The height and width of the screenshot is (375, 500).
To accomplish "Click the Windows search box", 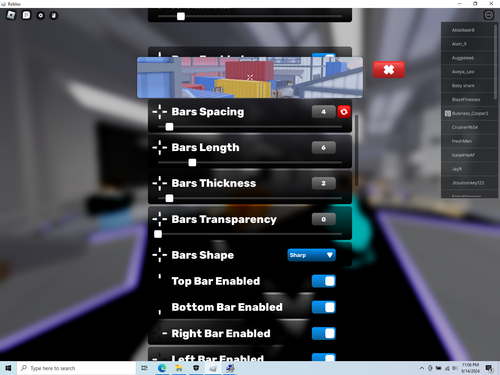I will [77, 368].
